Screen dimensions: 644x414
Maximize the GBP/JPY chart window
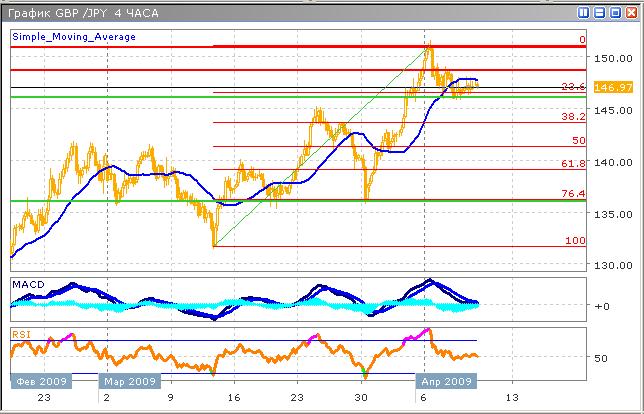(615, 12)
